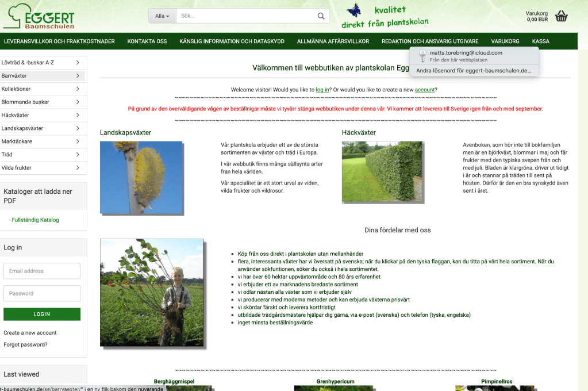Viewport: 588px width, 391px height.
Task: Click the search magnifier icon
Action: (321, 16)
